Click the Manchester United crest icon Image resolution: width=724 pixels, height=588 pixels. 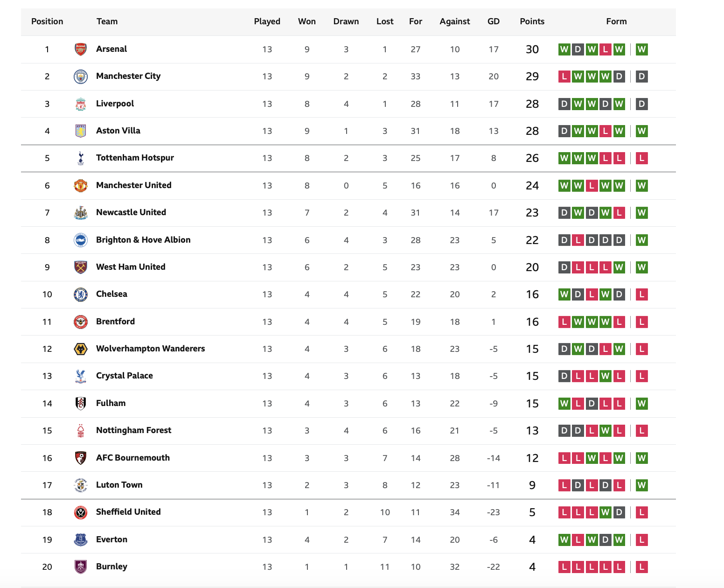click(81, 185)
